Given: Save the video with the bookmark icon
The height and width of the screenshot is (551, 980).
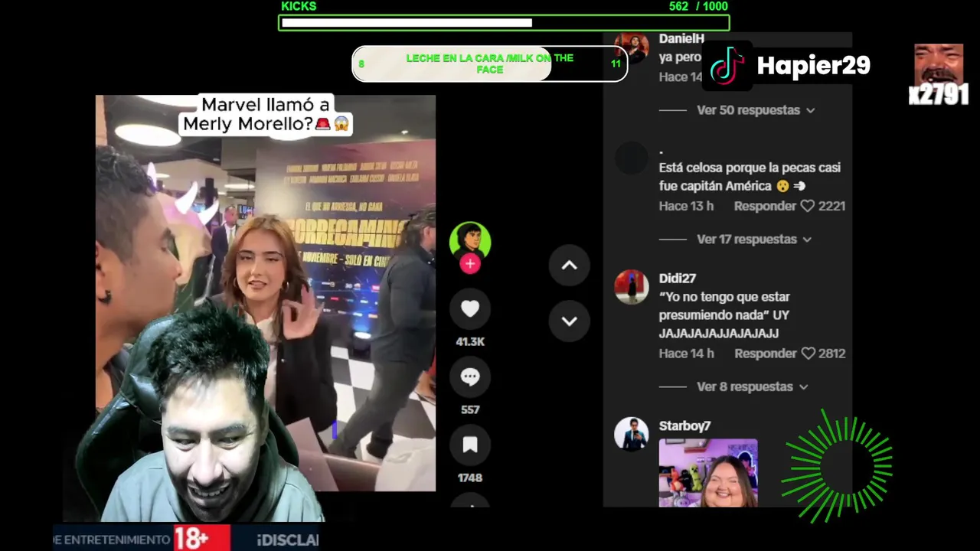Looking at the screenshot, I should click(x=470, y=445).
